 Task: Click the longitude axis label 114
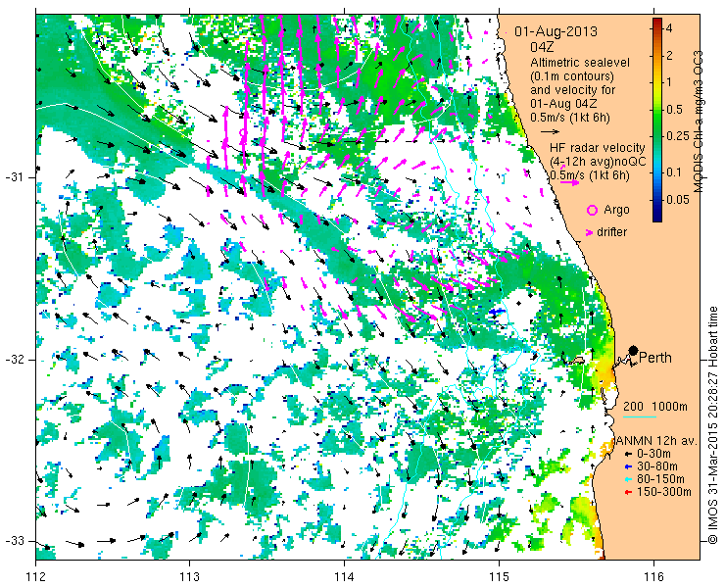pyautogui.click(x=344, y=577)
